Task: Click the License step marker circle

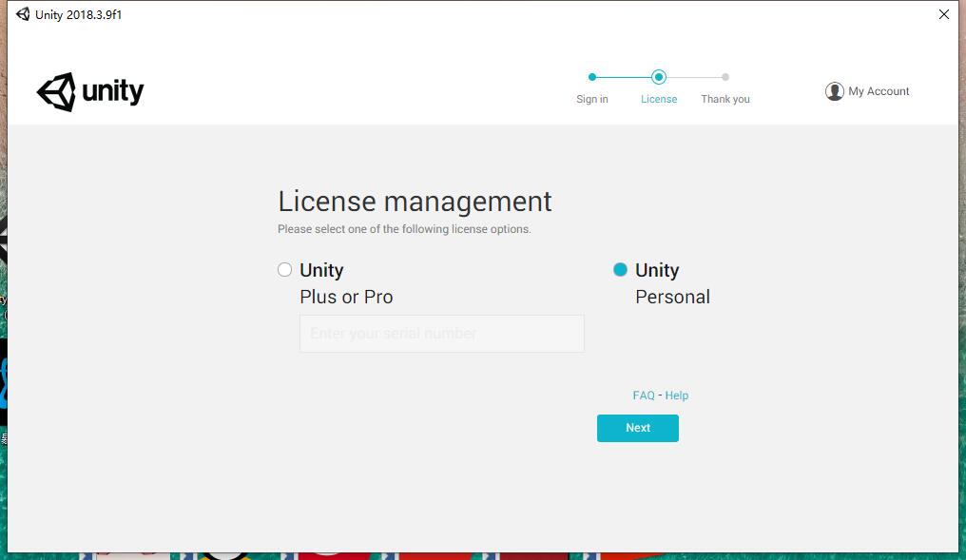Action: tap(659, 77)
